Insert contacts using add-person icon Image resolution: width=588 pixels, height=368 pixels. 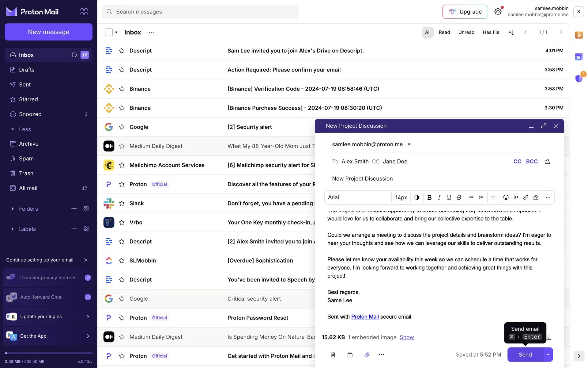click(547, 161)
